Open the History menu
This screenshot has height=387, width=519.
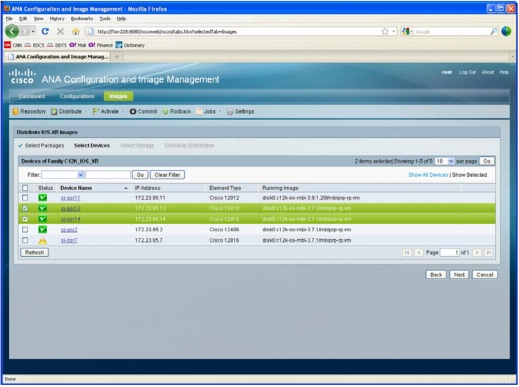57,19
